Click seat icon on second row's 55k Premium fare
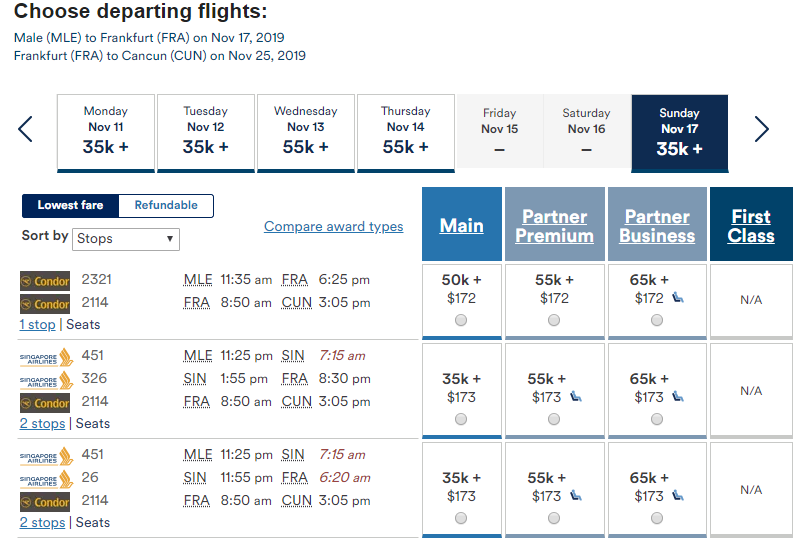 575,397
